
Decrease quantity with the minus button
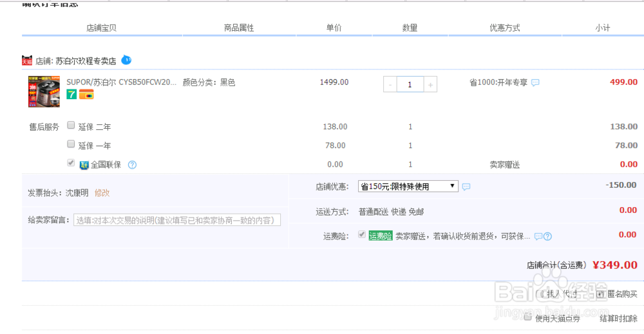coord(390,84)
